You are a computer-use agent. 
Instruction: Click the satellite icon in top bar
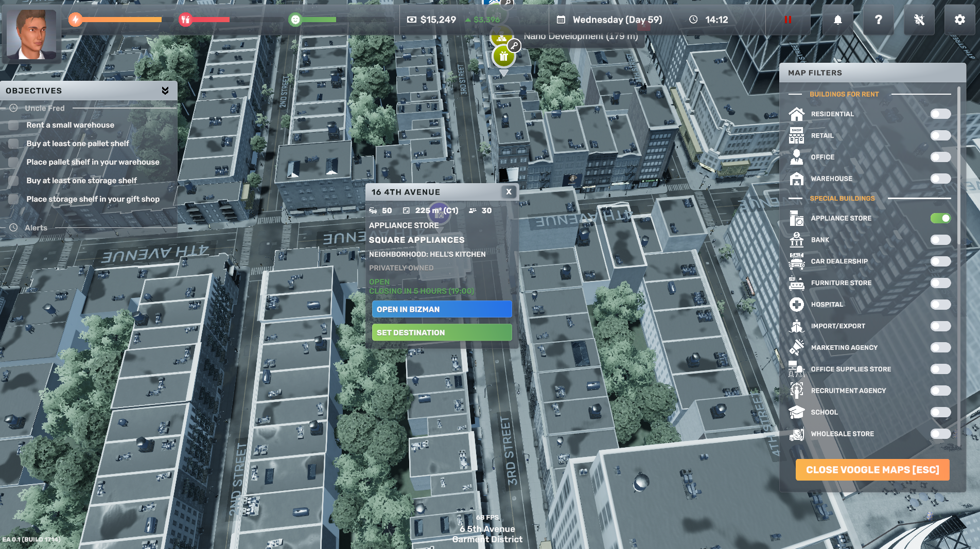click(x=919, y=20)
